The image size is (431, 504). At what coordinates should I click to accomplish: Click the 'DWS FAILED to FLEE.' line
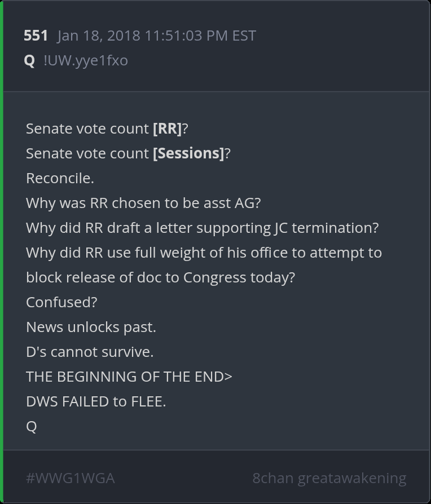[96, 401]
